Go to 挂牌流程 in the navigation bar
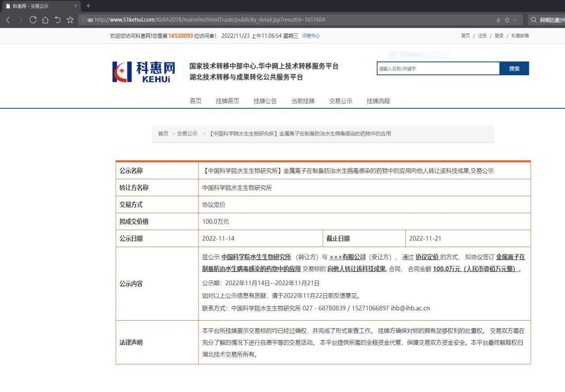 coord(378,101)
